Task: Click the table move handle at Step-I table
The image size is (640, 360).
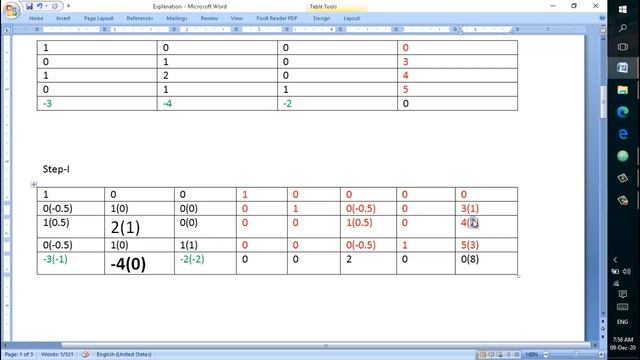Action: tap(34, 184)
